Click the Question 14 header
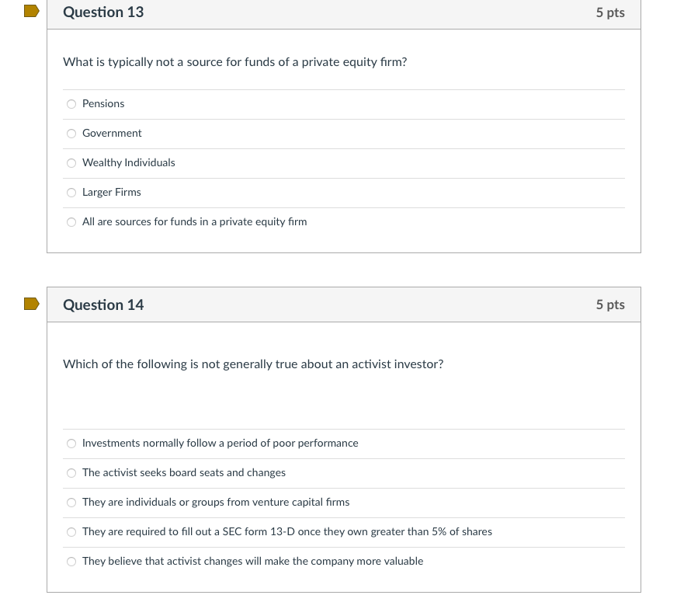Image resolution: width=684 pixels, height=616 pixels. 103,305
